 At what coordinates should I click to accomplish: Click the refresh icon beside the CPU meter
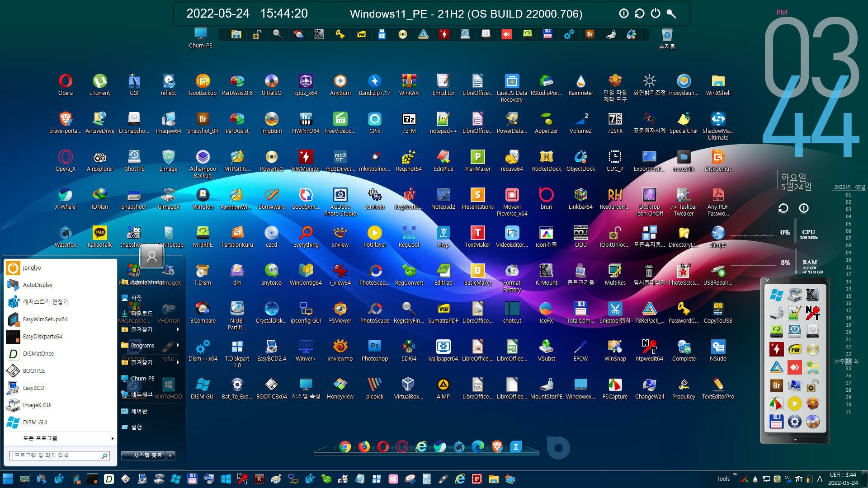click(783, 208)
